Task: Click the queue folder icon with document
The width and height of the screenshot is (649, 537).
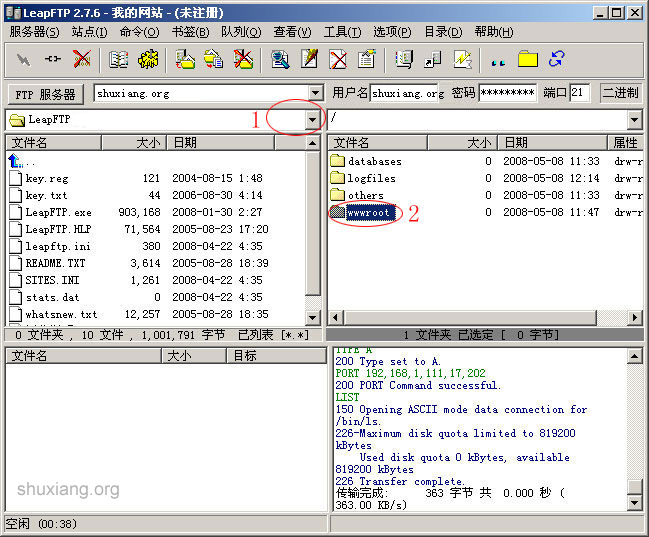Action: 214,60
